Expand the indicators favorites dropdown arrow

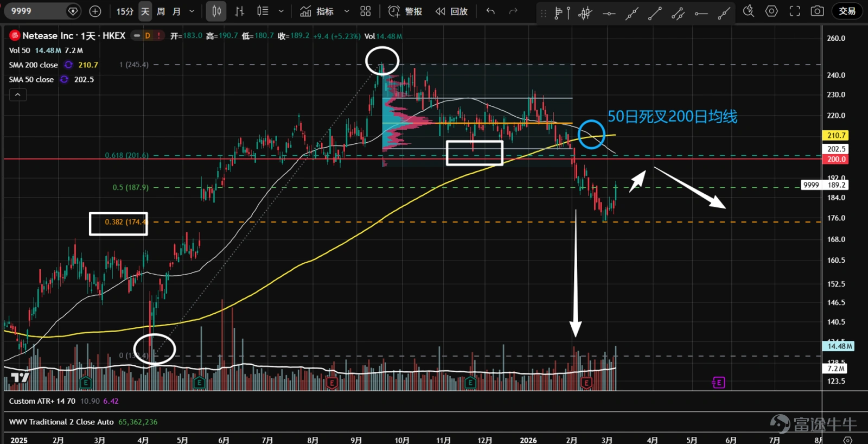pos(347,11)
